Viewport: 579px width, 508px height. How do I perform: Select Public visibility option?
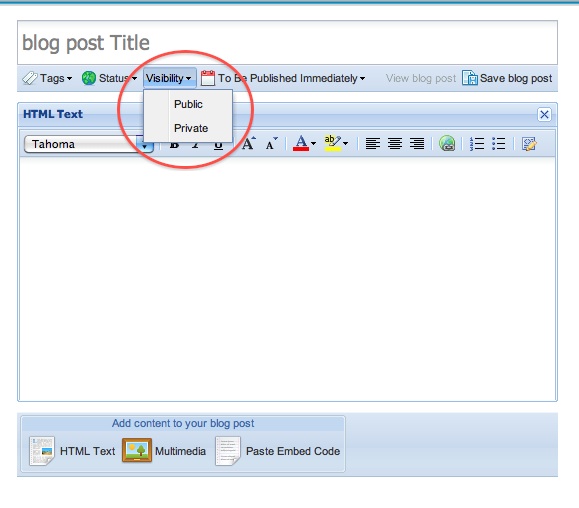click(x=188, y=104)
